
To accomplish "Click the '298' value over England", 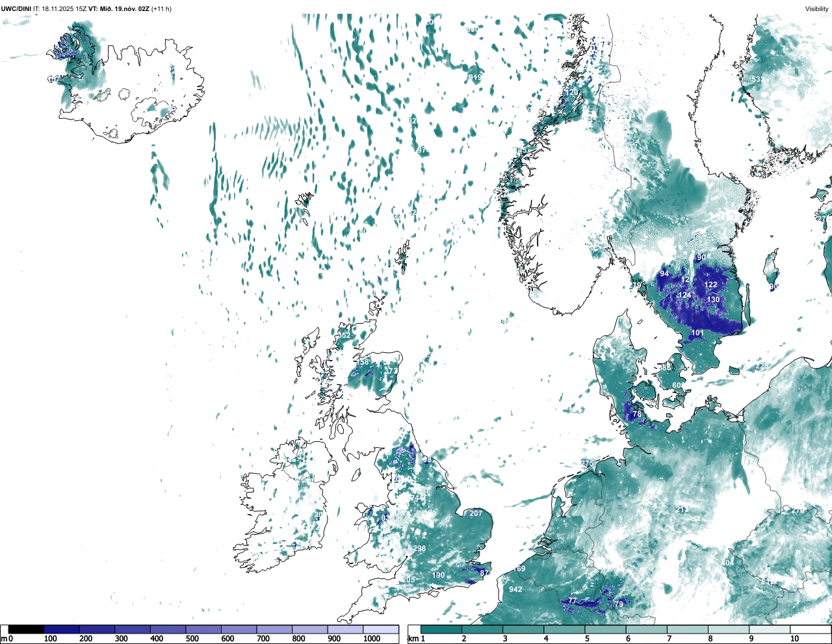I will click(x=420, y=548).
